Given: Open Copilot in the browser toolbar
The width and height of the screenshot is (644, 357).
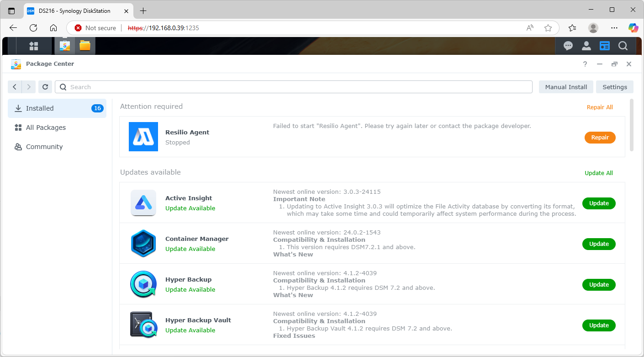Looking at the screenshot, I should click(x=633, y=28).
